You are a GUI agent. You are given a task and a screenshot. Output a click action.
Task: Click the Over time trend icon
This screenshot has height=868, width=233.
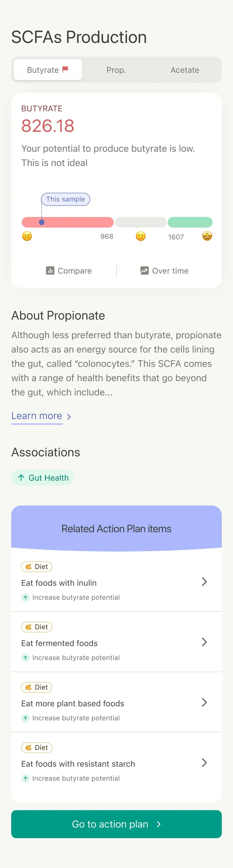tap(144, 270)
